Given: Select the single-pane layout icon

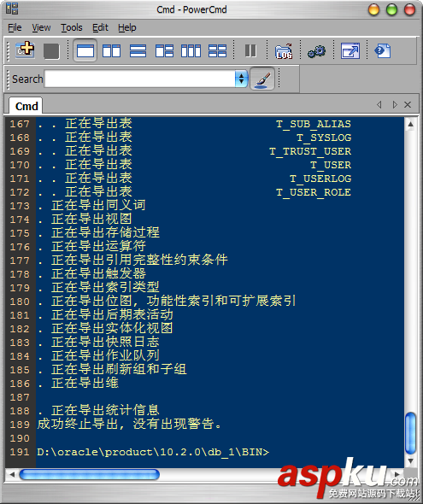Looking at the screenshot, I should (x=85, y=50).
